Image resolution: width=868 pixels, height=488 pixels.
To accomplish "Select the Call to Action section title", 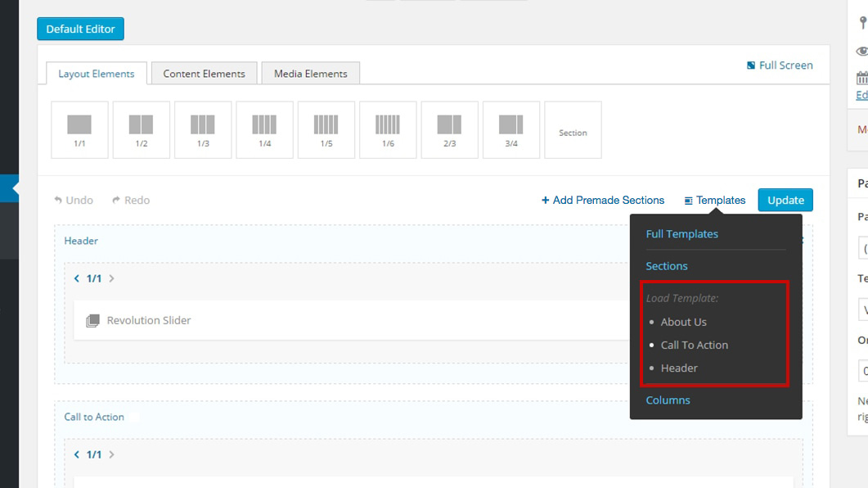I will coord(94,417).
